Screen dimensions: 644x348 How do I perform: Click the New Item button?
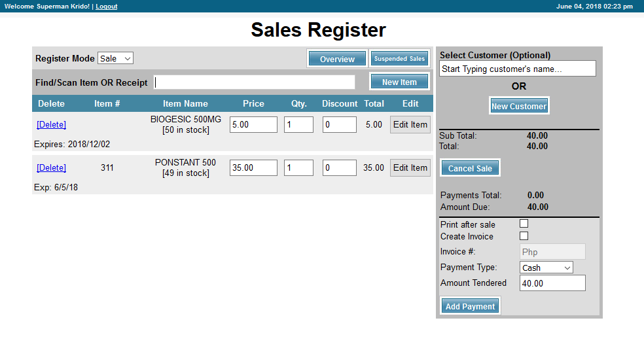click(399, 82)
